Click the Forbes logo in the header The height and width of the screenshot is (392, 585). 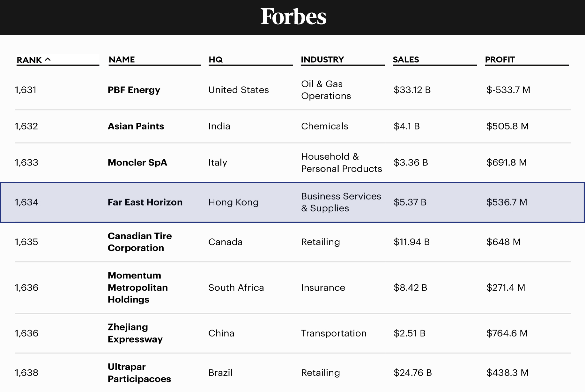tap(293, 17)
